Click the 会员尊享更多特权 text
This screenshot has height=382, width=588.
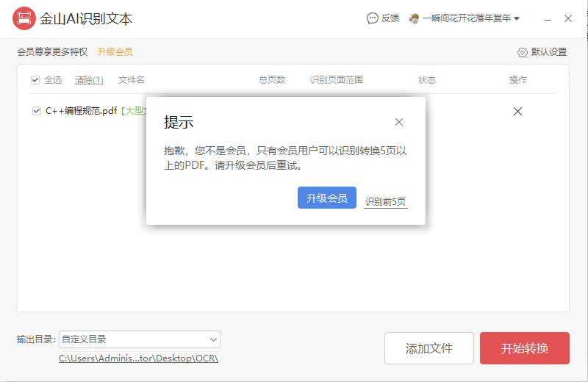click(x=52, y=51)
